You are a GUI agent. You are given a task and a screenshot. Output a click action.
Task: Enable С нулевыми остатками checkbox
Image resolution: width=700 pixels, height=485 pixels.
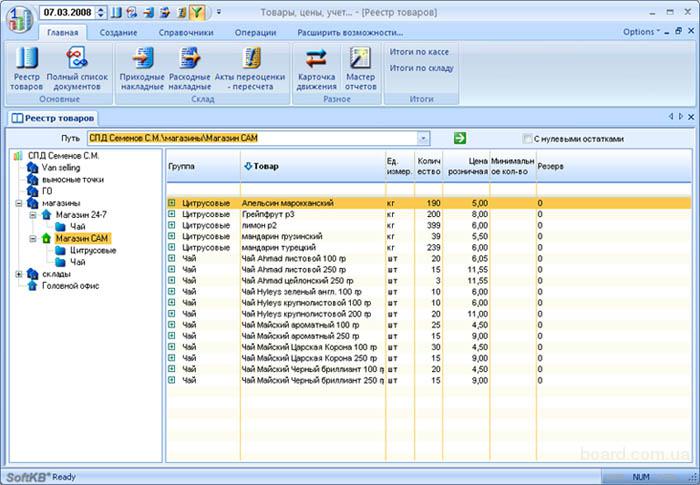[527, 138]
